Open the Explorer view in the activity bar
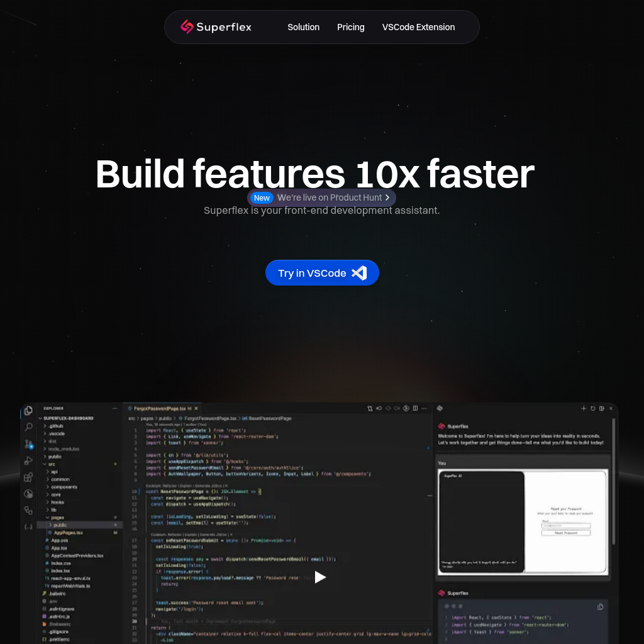Viewport: 644px width, 644px height. click(x=28, y=410)
